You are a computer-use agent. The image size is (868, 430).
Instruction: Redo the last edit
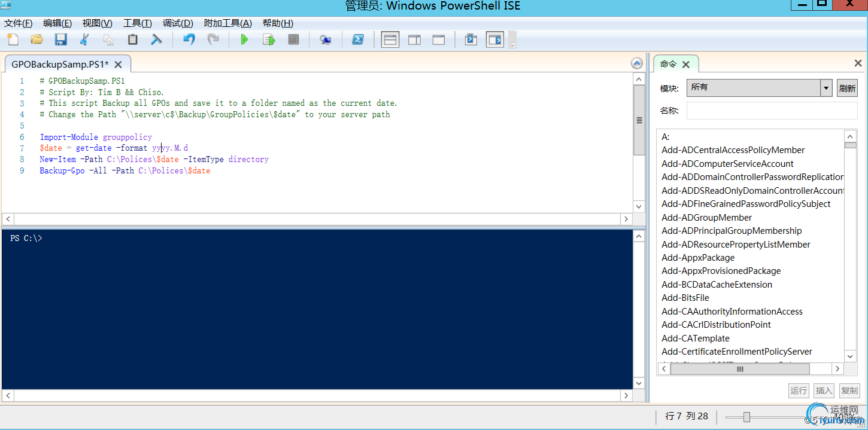(213, 39)
